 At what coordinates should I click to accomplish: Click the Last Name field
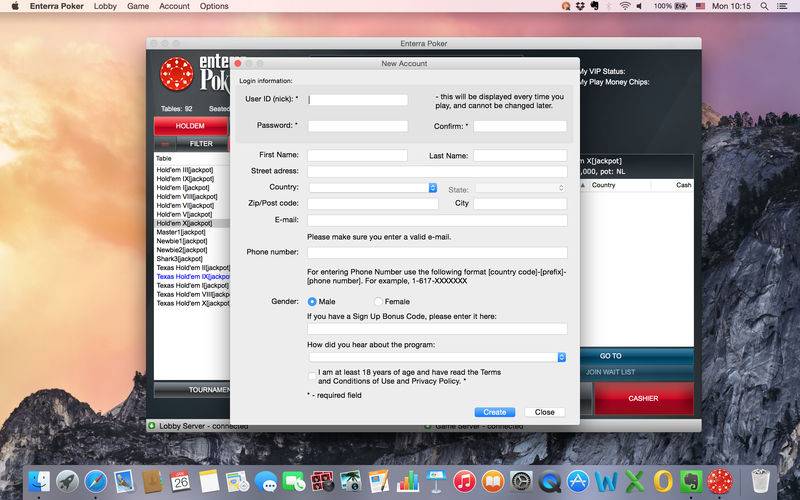click(520, 156)
